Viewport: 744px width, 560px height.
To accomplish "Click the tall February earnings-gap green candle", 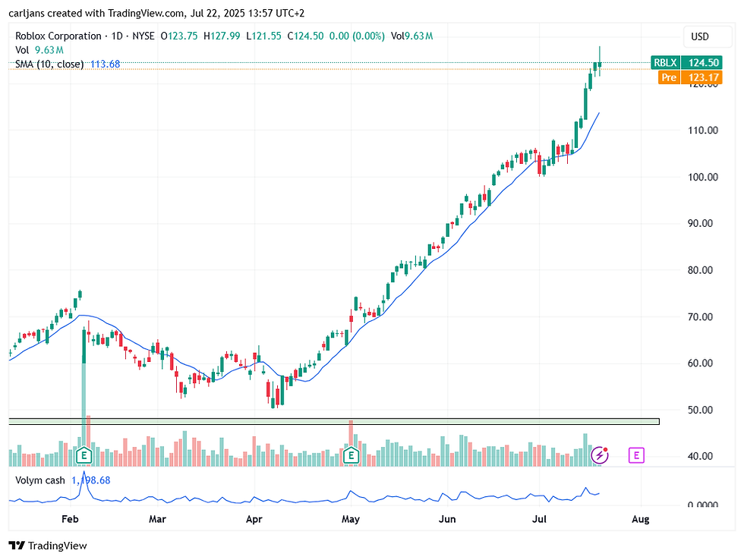I will point(84,347).
